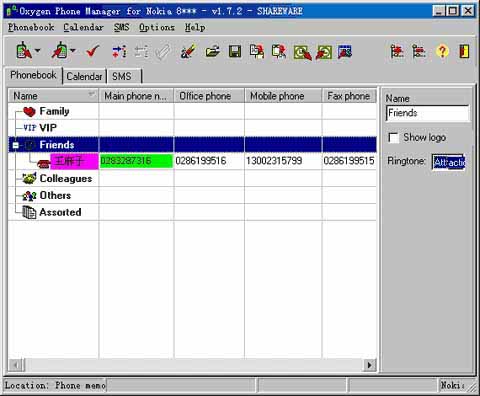Click the Mobile phone column header
Viewport: 480px width, 396px height.
283,96
